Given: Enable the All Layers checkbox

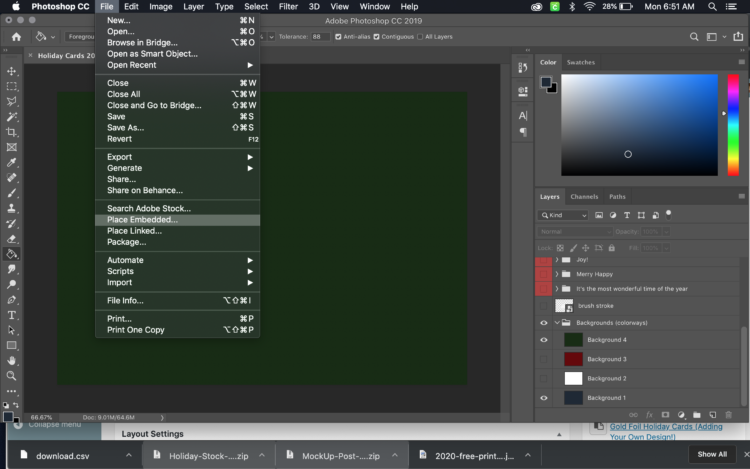Looking at the screenshot, I should (420, 37).
